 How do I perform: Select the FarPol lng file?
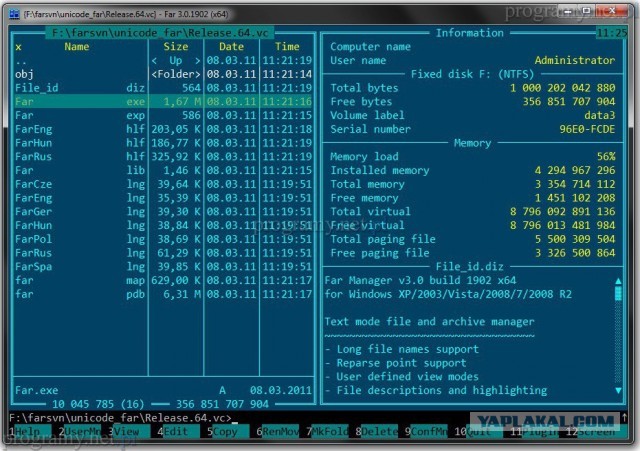(163, 239)
